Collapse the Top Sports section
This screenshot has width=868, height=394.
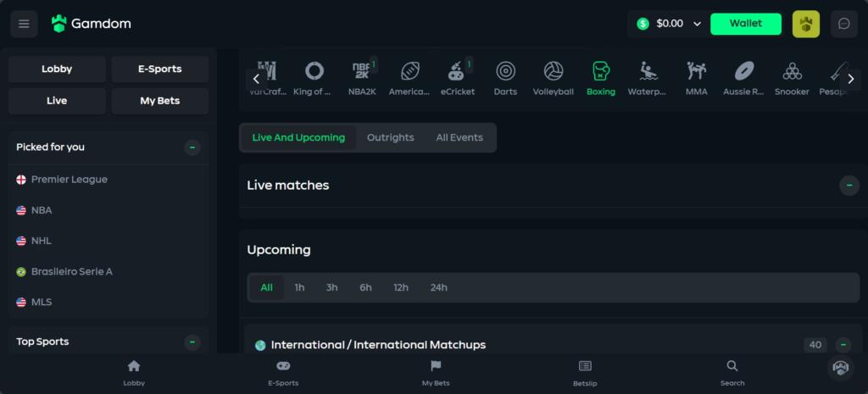click(x=192, y=342)
